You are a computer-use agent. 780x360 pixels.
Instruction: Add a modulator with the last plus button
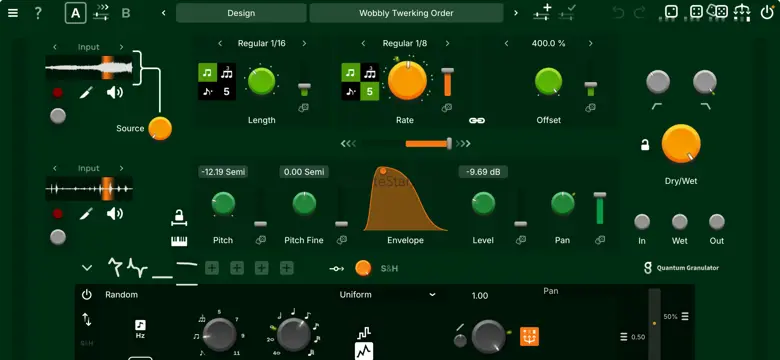(287, 269)
